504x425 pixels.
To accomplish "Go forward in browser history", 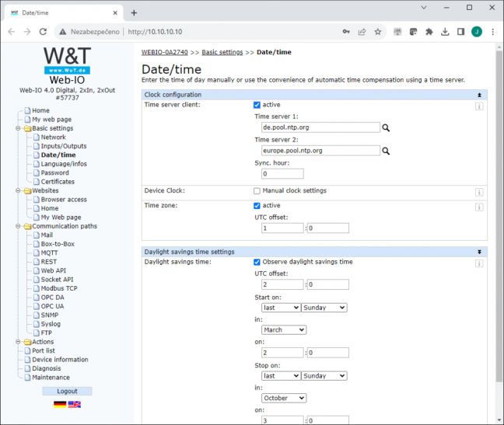I will click(x=27, y=32).
